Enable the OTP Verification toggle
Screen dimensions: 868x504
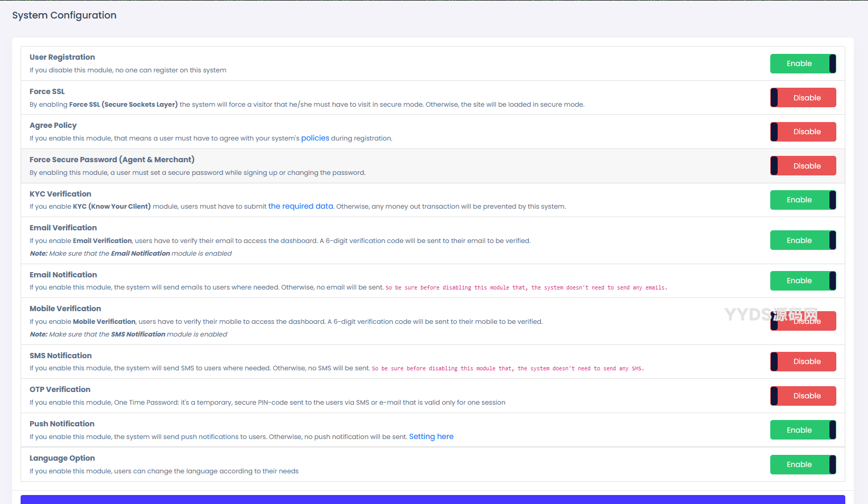pos(802,396)
